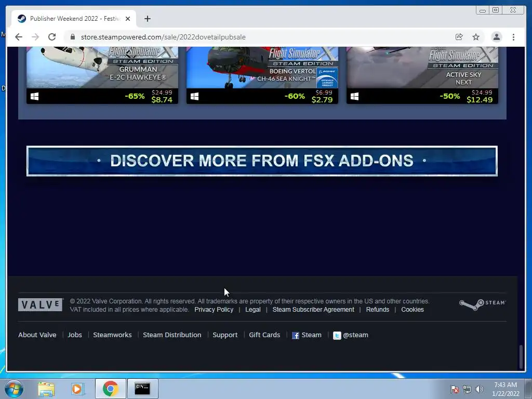Open the @steam Twitter link
Screen dimensions: 532x399
pos(355,335)
